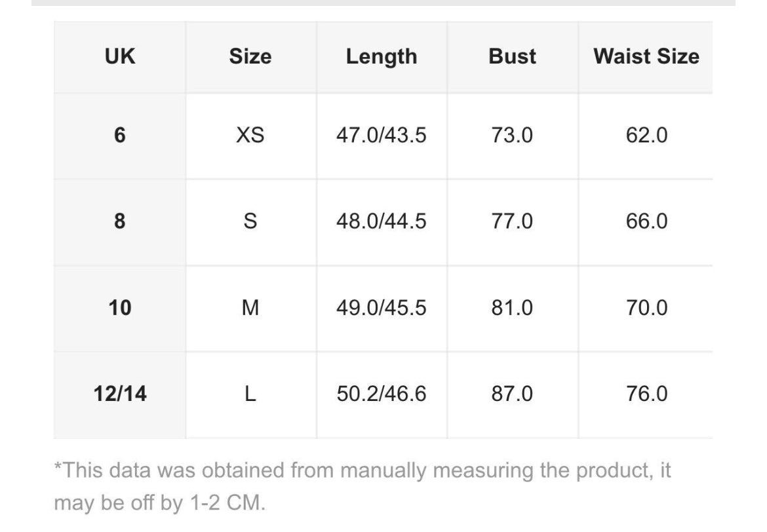Select the 47.0/43.5 length value
Image resolution: width=767 pixels, height=532 pixels.
(x=381, y=135)
